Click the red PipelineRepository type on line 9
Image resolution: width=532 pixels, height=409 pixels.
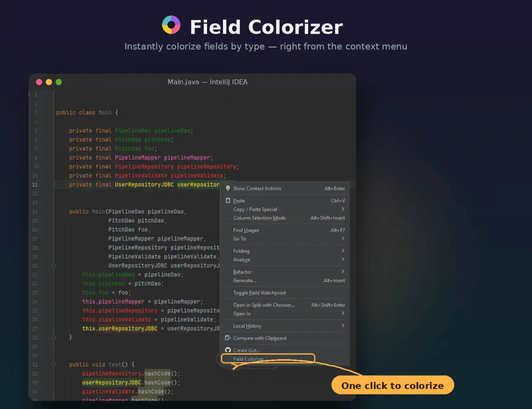(145, 167)
